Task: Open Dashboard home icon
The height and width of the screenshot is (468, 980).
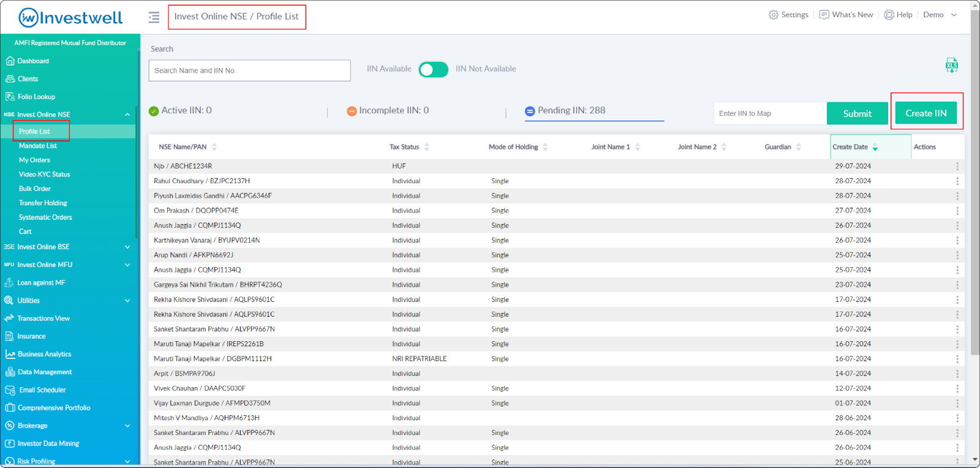Action: 10,61
